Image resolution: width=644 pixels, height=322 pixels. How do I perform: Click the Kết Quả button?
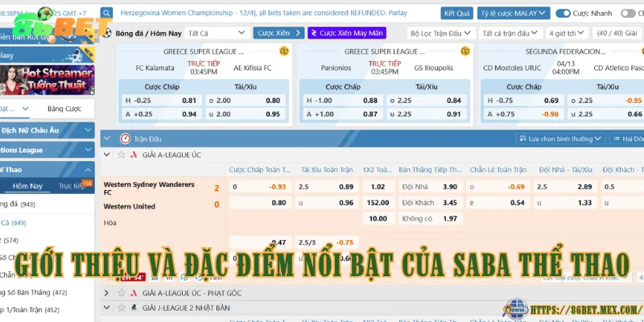(x=456, y=13)
